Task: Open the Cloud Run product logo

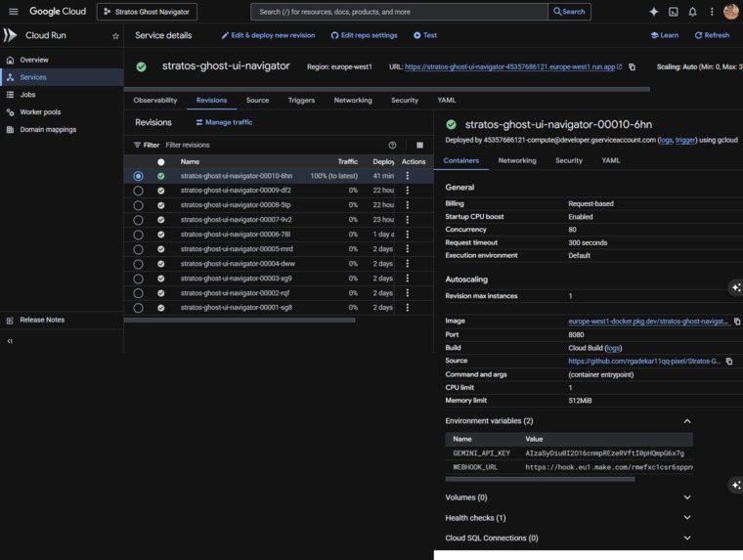Action: (10, 35)
